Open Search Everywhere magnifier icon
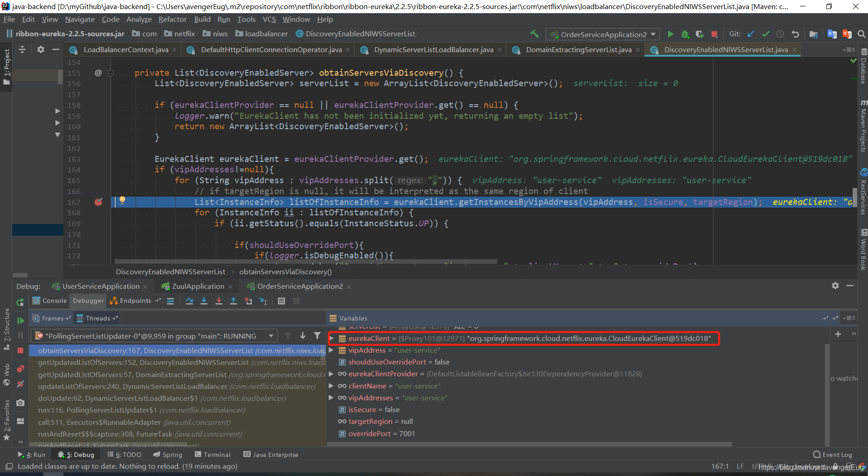Viewport: 868px width, 476px height. tap(862, 34)
